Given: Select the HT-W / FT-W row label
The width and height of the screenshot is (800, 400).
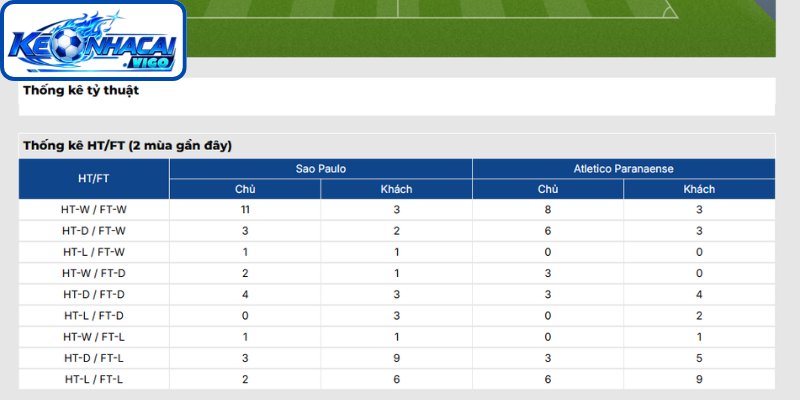Looking at the screenshot, I should click(94, 210).
